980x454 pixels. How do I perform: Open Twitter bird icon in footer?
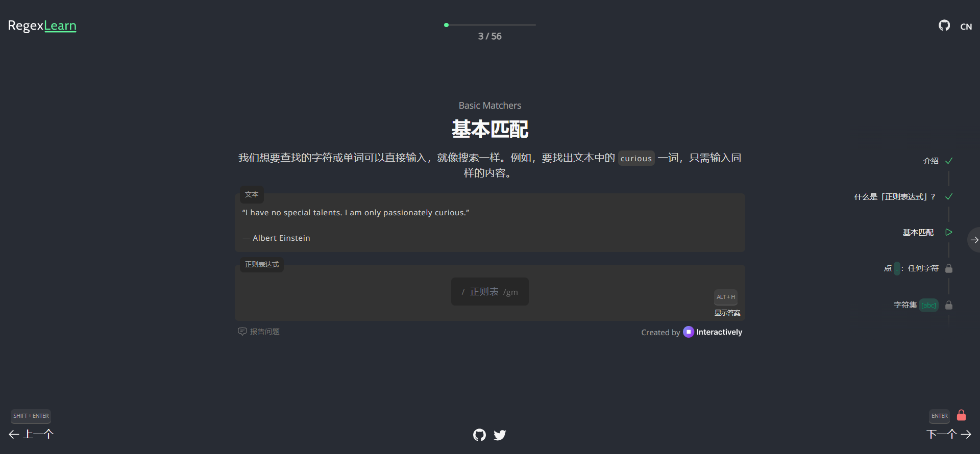click(x=500, y=435)
